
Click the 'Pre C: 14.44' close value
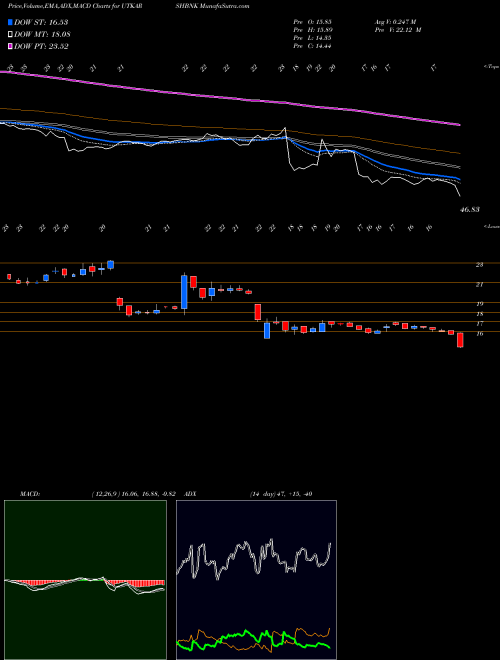click(x=312, y=46)
